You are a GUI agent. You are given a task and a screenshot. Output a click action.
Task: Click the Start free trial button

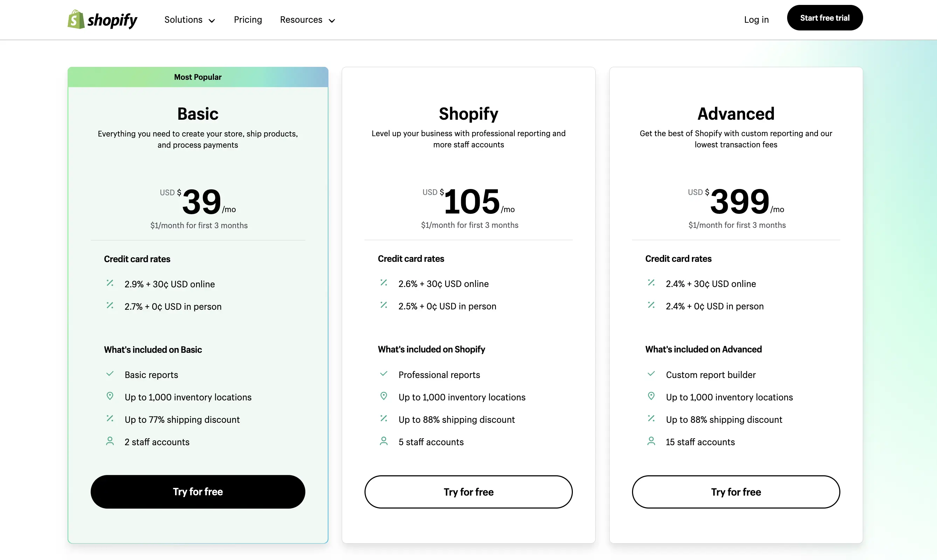tap(825, 17)
